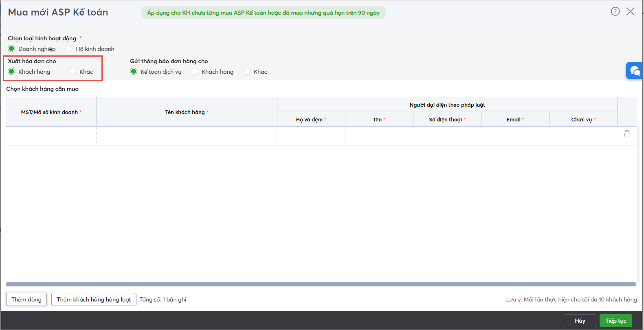
Task: Click the Họ và đệm cell
Action: 311,136
